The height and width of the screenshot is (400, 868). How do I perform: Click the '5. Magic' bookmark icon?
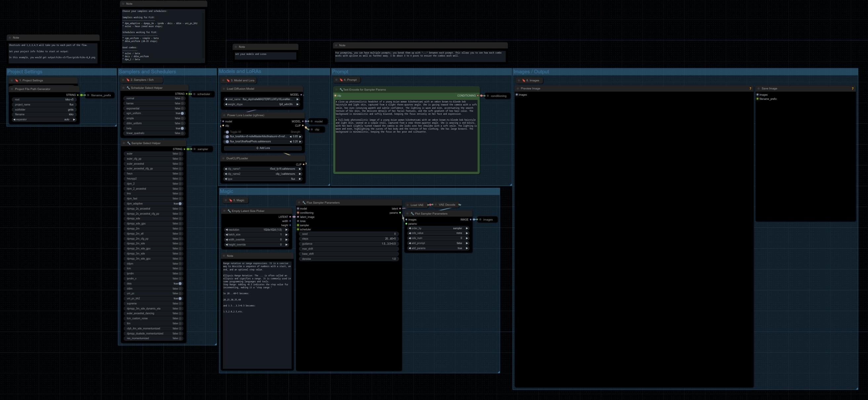point(230,200)
